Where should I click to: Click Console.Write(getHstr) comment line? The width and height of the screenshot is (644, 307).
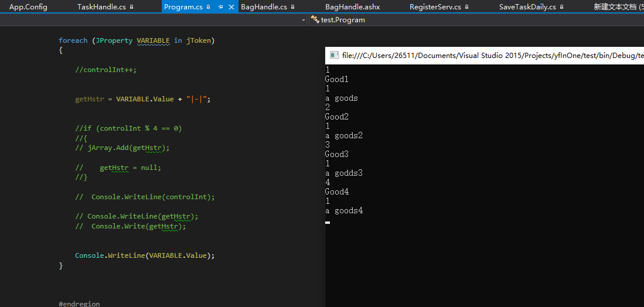(131, 226)
